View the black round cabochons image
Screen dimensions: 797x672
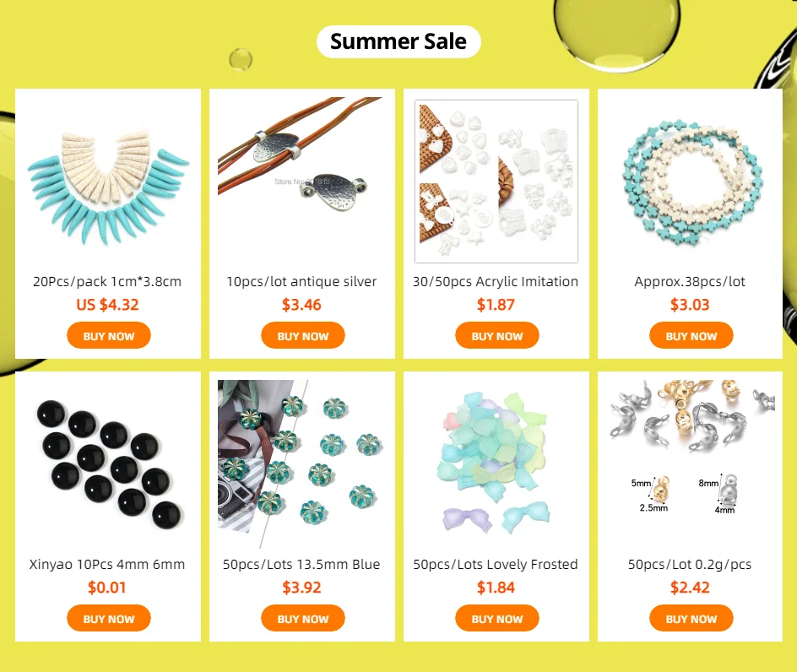click(108, 464)
